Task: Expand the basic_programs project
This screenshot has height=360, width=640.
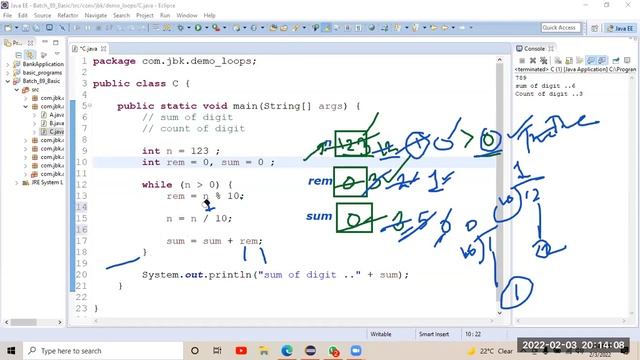Action: [x=8, y=73]
